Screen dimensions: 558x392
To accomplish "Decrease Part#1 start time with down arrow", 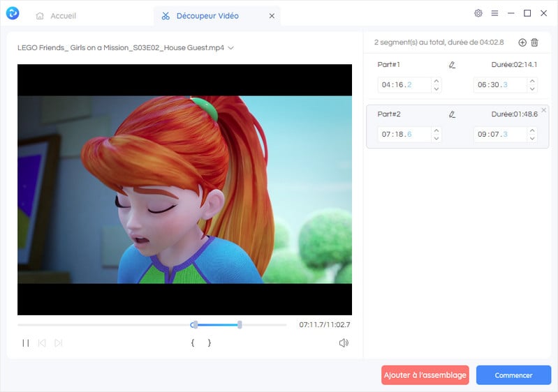I will (x=436, y=89).
